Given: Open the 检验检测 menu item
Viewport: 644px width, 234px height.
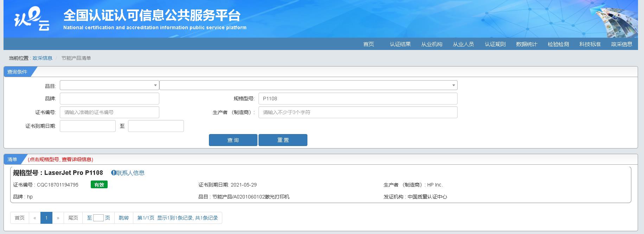Looking at the screenshot, I should pos(559,44).
